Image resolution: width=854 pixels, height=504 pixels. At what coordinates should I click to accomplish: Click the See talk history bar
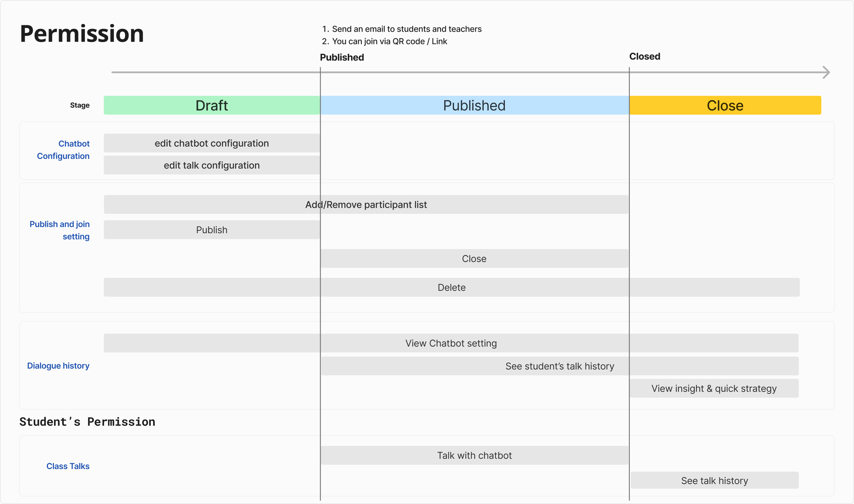pyautogui.click(x=714, y=480)
